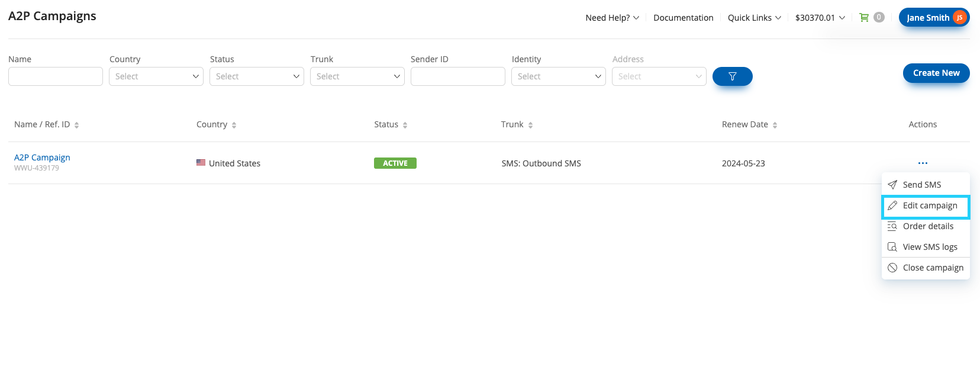
Task: Click the SMS: Outbound SMS trunk cell
Action: (x=541, y=163)
